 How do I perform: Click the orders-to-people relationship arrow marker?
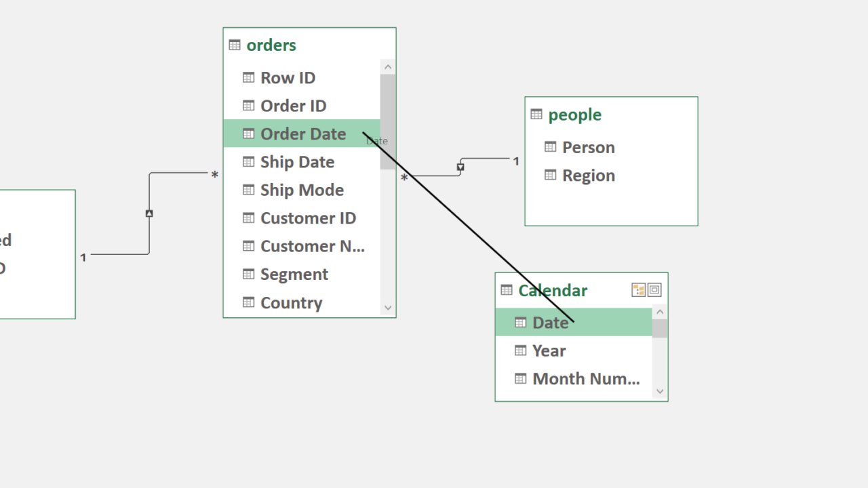[x=460, y=167]
